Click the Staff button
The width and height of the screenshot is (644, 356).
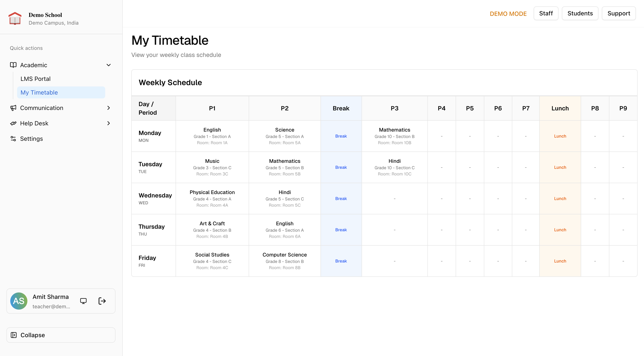(546, 13)
